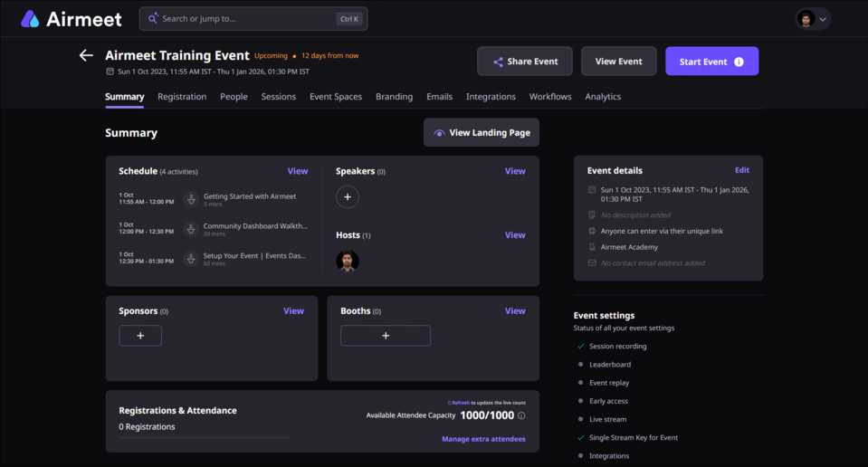
Task: Expand the Early access setting
Action: click(608, 401)
